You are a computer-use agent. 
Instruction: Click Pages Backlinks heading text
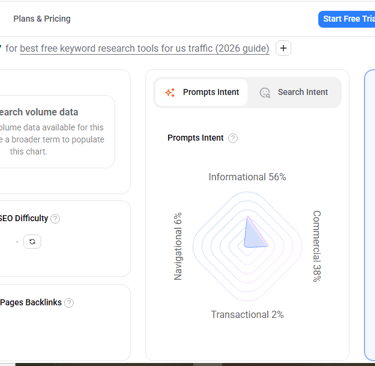[31, 302]
